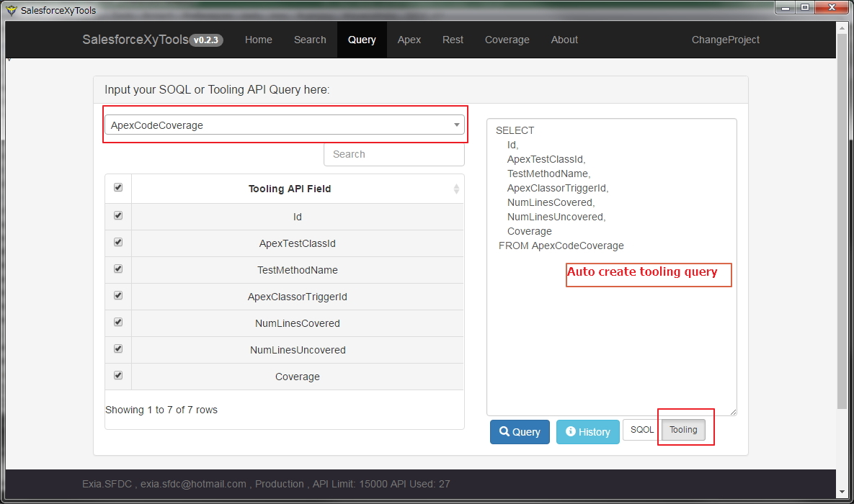Viewport: 854px width, 504px height.
Task: Uncheck the Coverage field checkbox
Action: [x=118, y=376]
